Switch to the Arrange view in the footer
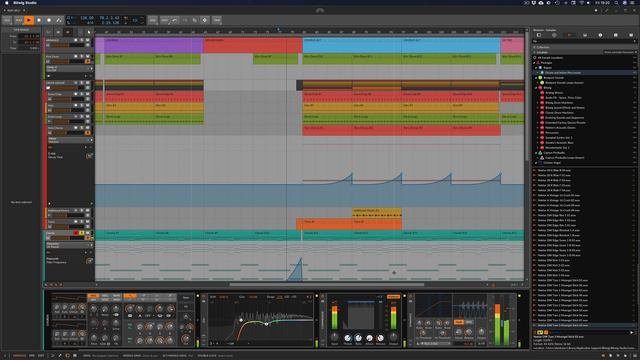 tap(19, 356)
